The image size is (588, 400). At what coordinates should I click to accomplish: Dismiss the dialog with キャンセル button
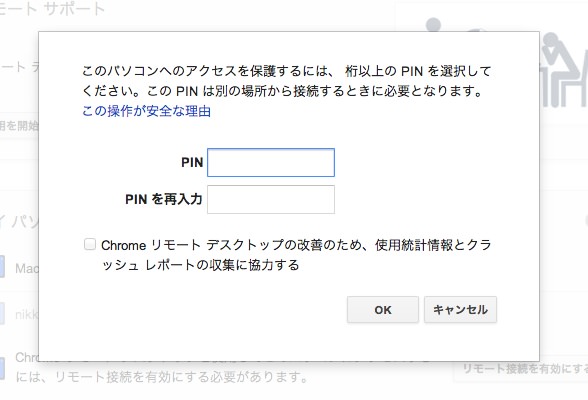click(460, 310)
